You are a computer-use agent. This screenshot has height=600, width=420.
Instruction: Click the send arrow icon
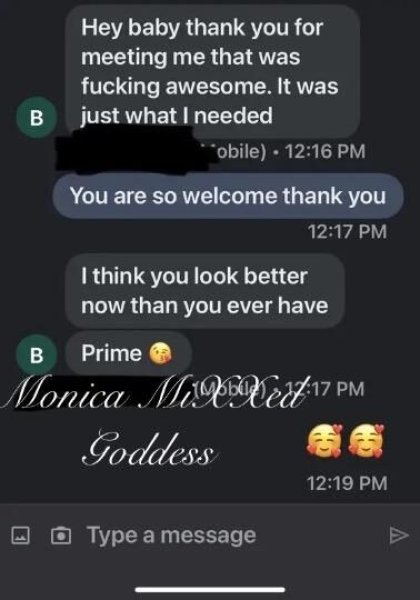tap(399, 535)
